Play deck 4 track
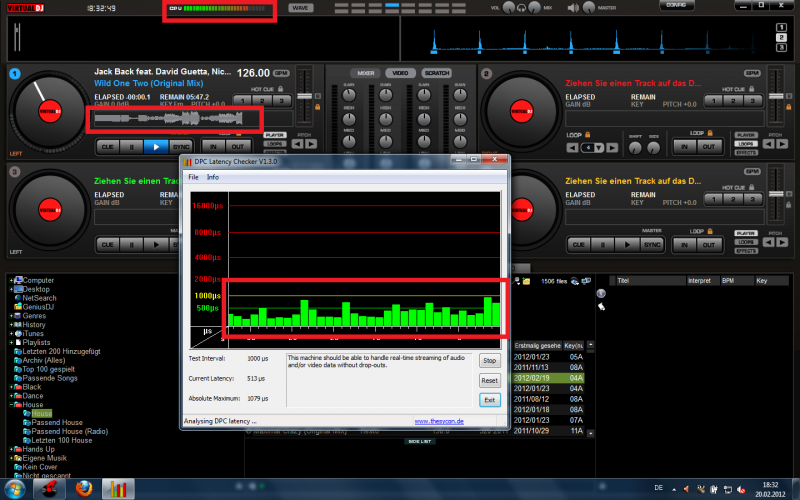This screenshot has height=500, width=800. [627, 245]
